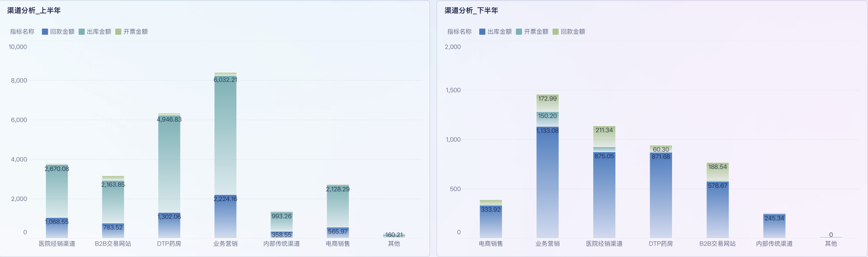The width and height of the screenshot is (868, 257).
Task: Toggle the 回款金额 legend in 下半年 chart
Action: (x=569, y=32)
